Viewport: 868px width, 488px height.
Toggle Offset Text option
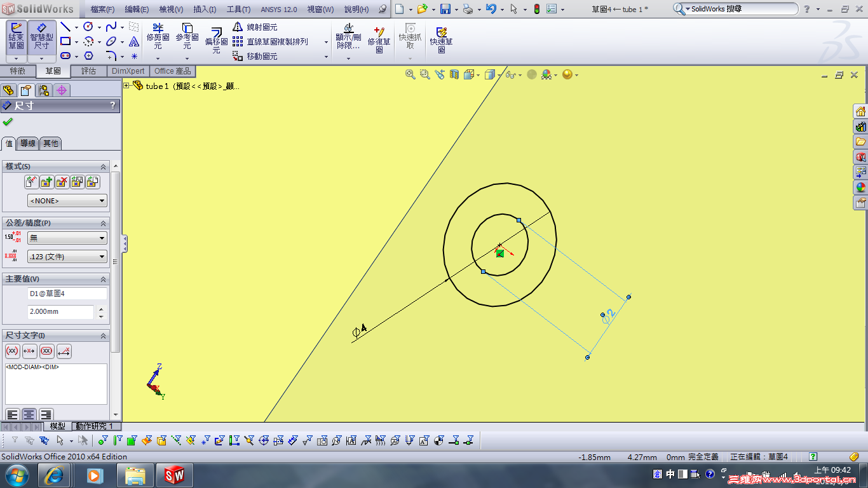(x=64, y=351)
